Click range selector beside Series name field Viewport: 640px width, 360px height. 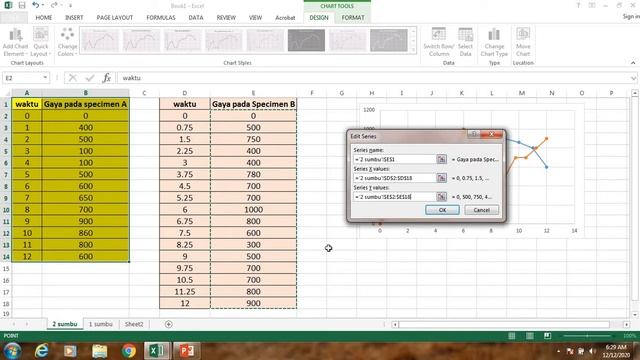(441, 159)
